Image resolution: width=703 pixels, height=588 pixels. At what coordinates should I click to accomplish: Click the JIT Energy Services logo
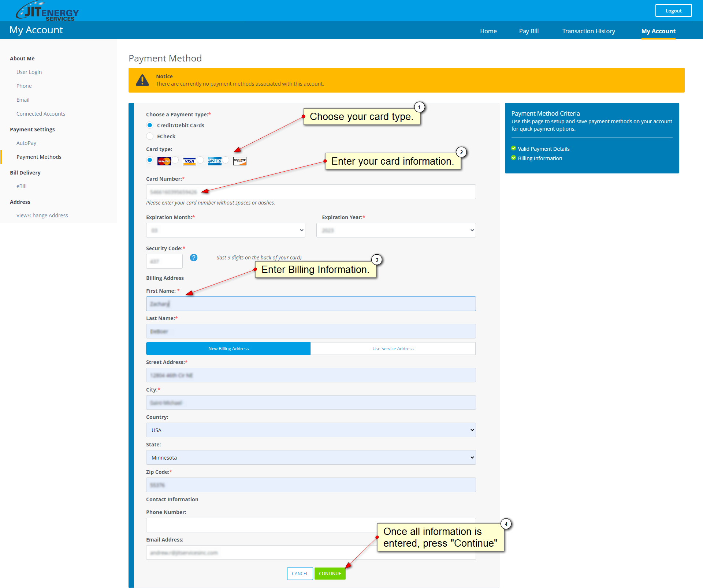coord(48,11)
